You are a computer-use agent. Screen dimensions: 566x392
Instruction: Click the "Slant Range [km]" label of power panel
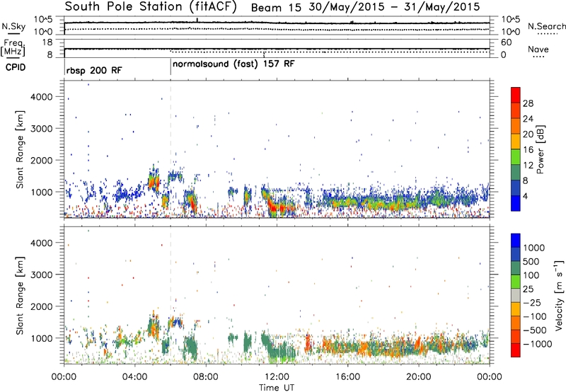(x=20, y=149)
